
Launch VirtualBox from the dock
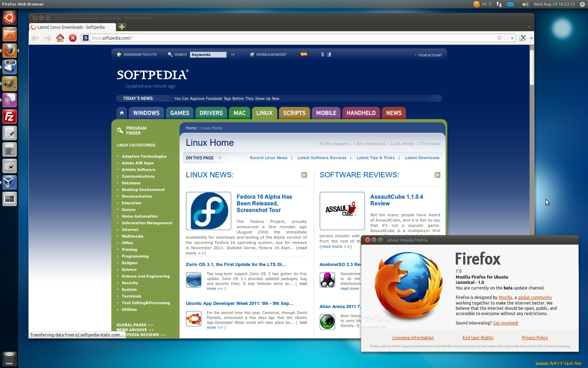pyautogui.click(x=9, y=182)
